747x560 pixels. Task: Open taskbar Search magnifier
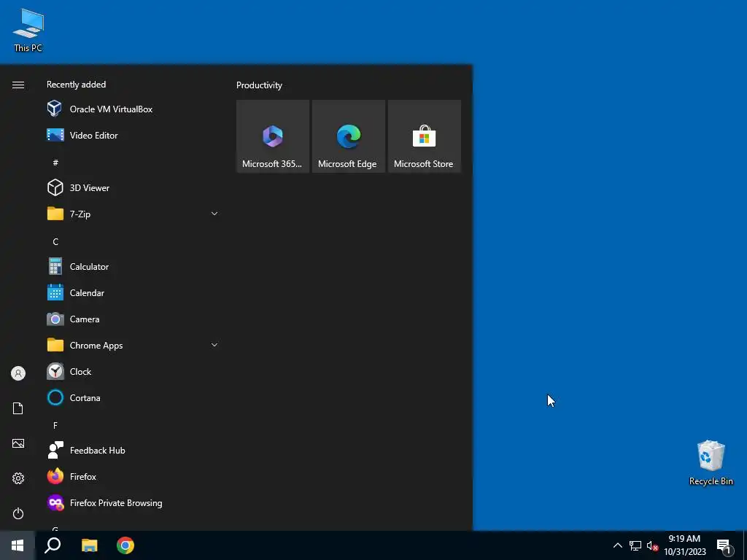click(53, 545)
